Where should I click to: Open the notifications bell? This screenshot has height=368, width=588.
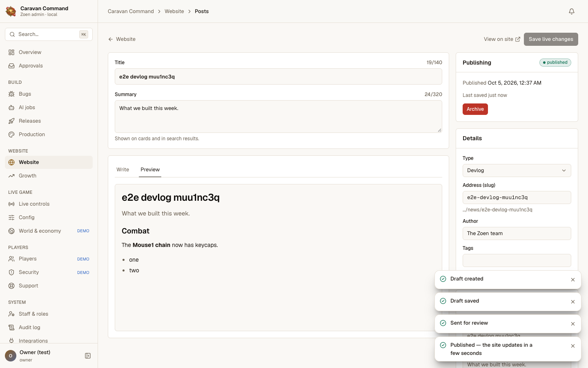coord(572,11)
